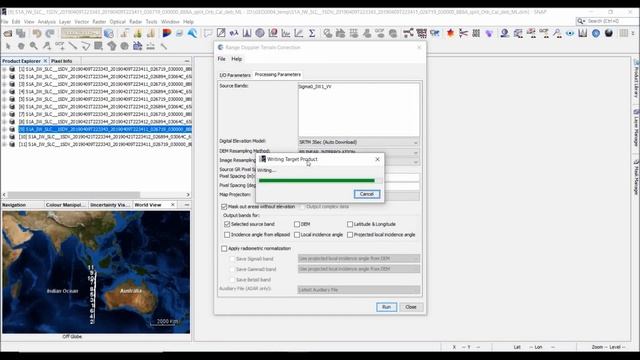Select the Zoom magnifier tool
Screen dimensions: 640x360
click(34, 46)
